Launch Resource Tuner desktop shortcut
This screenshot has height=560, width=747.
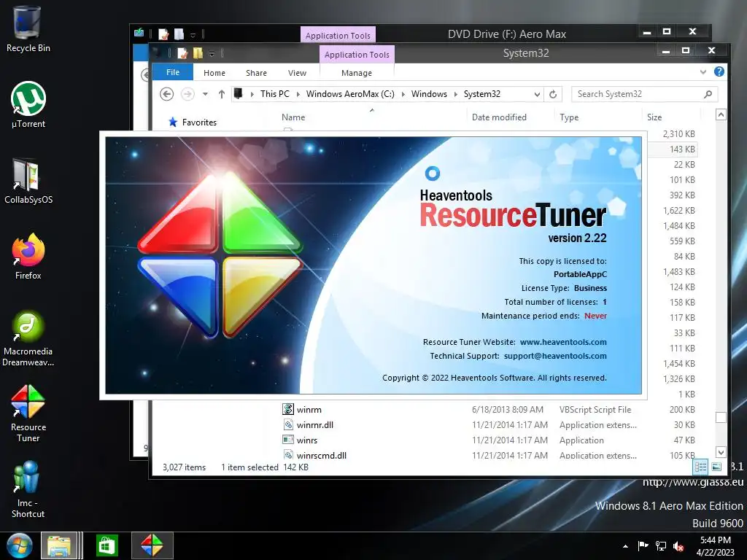click(28, 413)
